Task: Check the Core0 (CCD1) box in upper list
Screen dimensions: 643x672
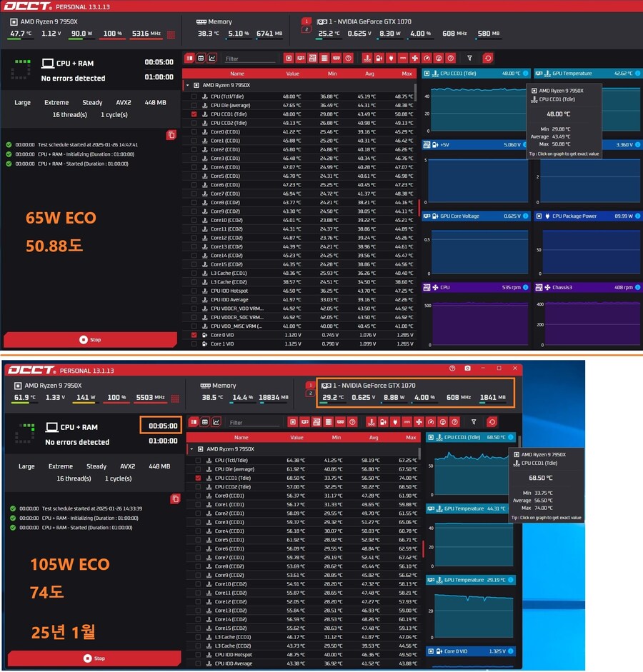Action: [194, 132]
